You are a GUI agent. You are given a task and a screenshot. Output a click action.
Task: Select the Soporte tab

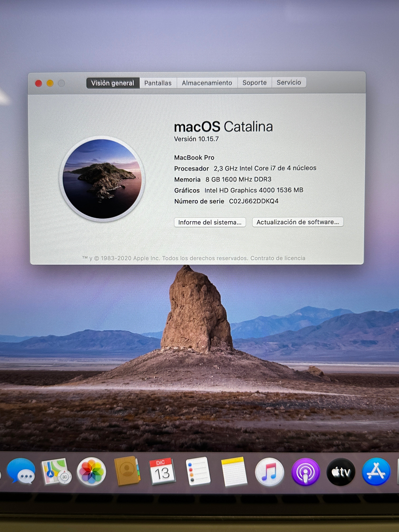pos(255,82)
